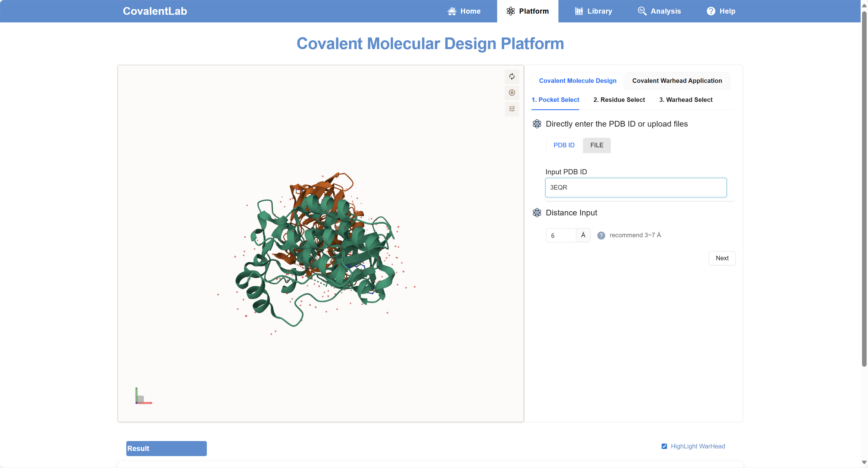Select the PDB ID input tab
The height and width of the screenshot is (468, 868).
(x=564, y=145)
